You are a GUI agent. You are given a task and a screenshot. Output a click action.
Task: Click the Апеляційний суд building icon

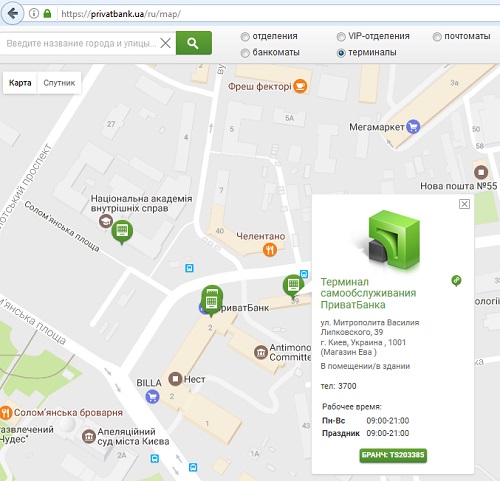[89, 436]
